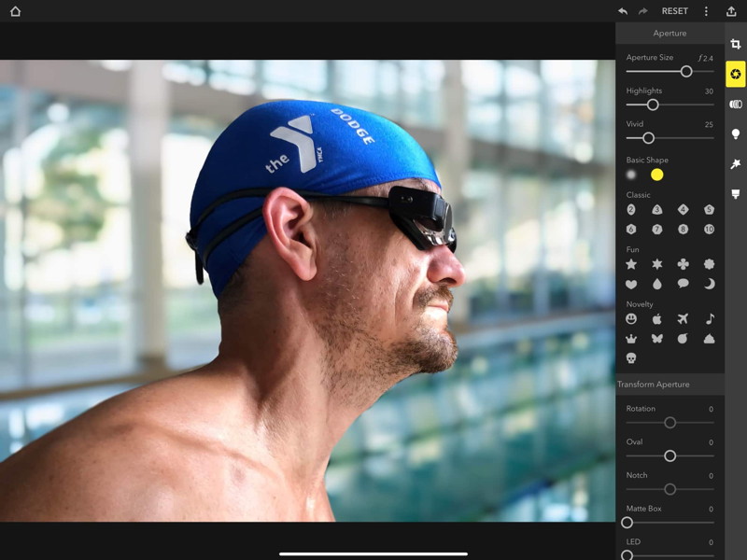The image size is (747, 560).
Task: Open the lighting bulb tool
Action: click(x=736, y=134)
